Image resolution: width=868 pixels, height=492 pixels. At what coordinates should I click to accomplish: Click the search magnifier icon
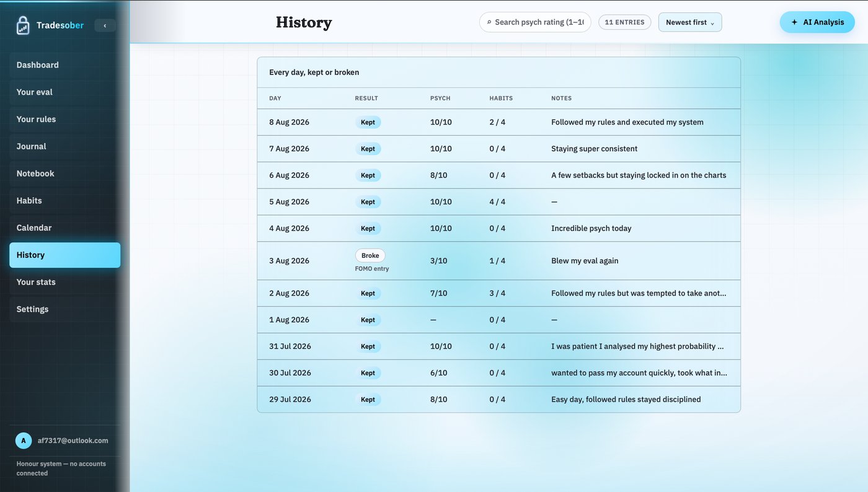coord(489,22)
